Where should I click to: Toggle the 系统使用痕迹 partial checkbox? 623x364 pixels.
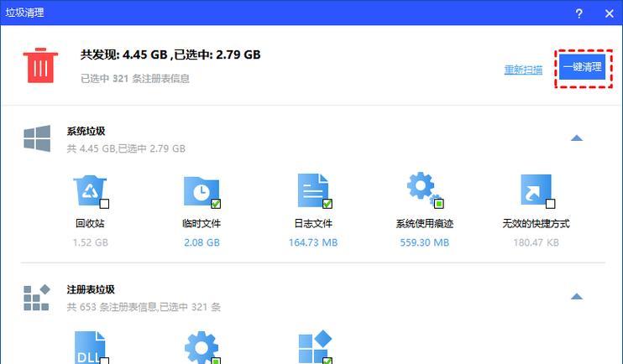[x=438, y=204]
